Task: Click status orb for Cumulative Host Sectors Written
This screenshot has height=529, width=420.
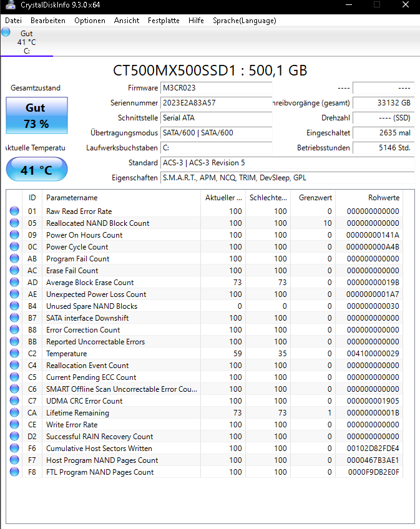Action: [x=14, y=448]
